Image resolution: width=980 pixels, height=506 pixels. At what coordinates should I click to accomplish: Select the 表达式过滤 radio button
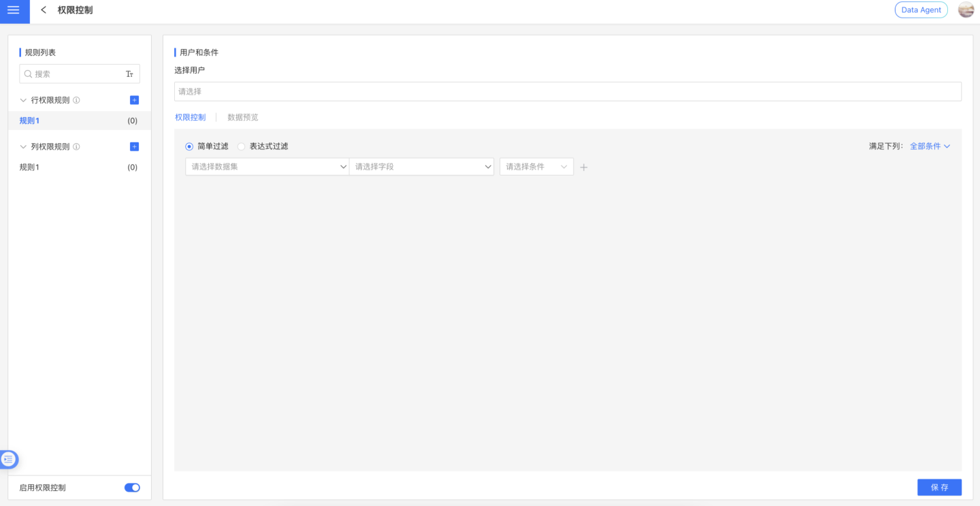pos(241,146)
